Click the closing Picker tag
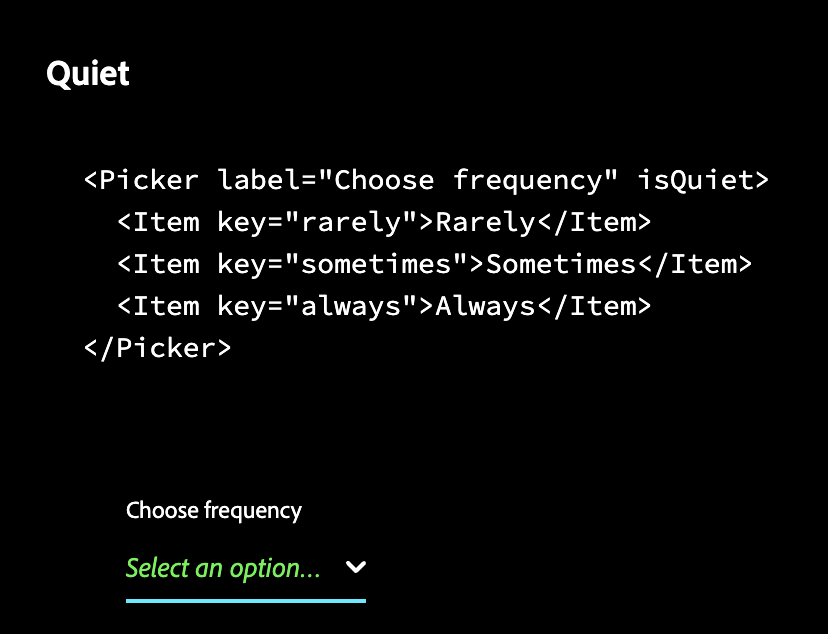 (156, 348)
